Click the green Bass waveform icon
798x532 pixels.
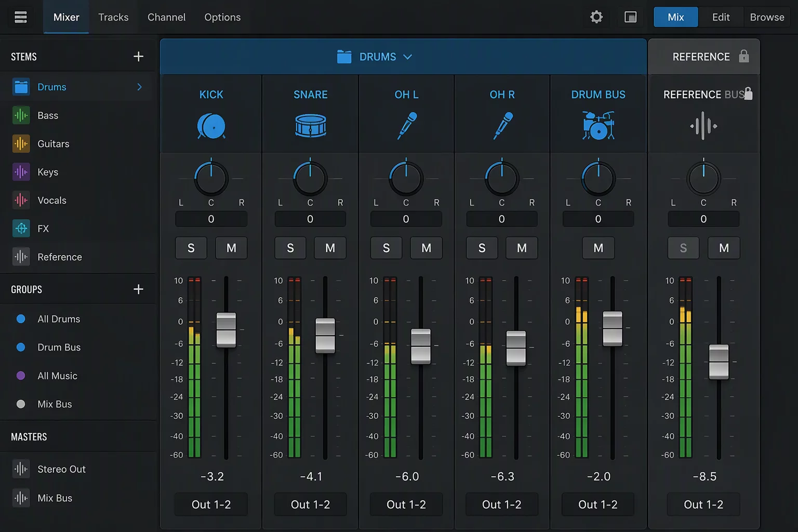(x=21, y=115)
